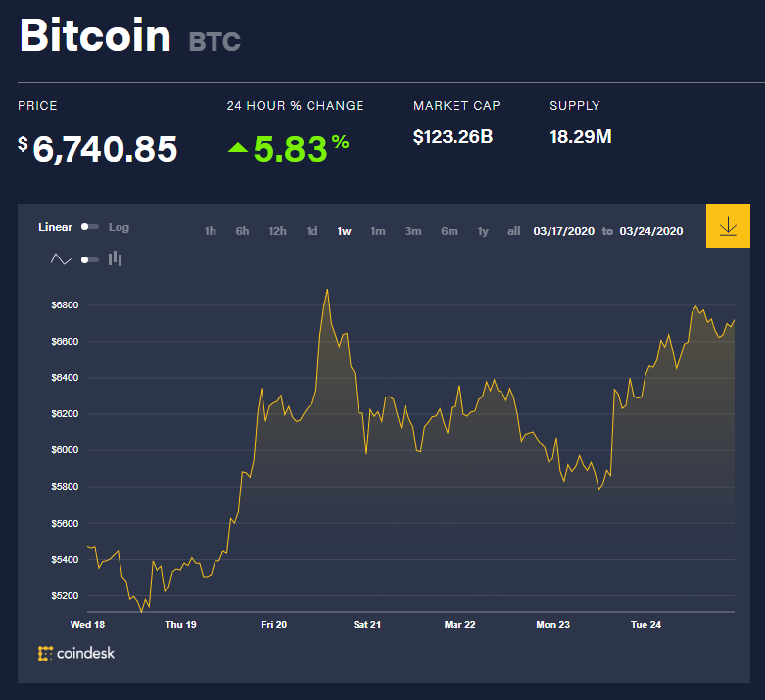Select the 1m time range
The image size is (765, 700).
click(x=377, y=231)
